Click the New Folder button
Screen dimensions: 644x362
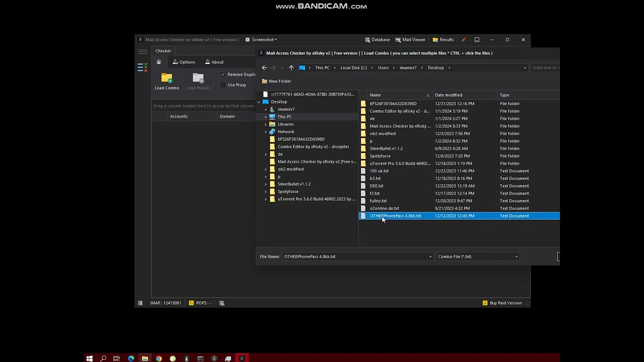[276, 81]
